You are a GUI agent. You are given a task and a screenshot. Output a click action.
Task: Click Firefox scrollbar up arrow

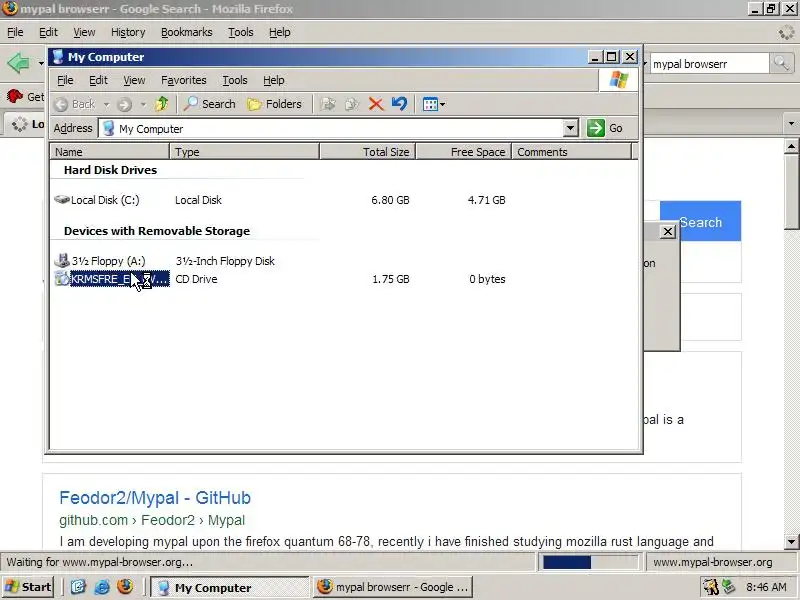click(x=791, y=146)
